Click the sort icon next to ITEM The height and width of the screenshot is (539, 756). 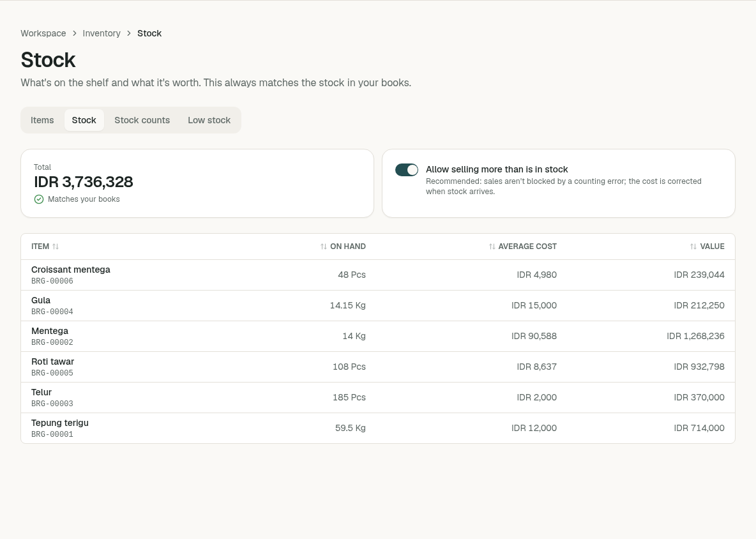pyautogui.click(x=56, y=247)
